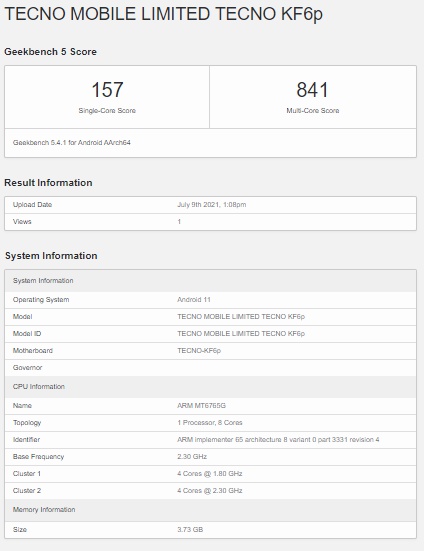Click the Base Frequency label
Screen dimensions: 424x551
(x=38, y=456)
